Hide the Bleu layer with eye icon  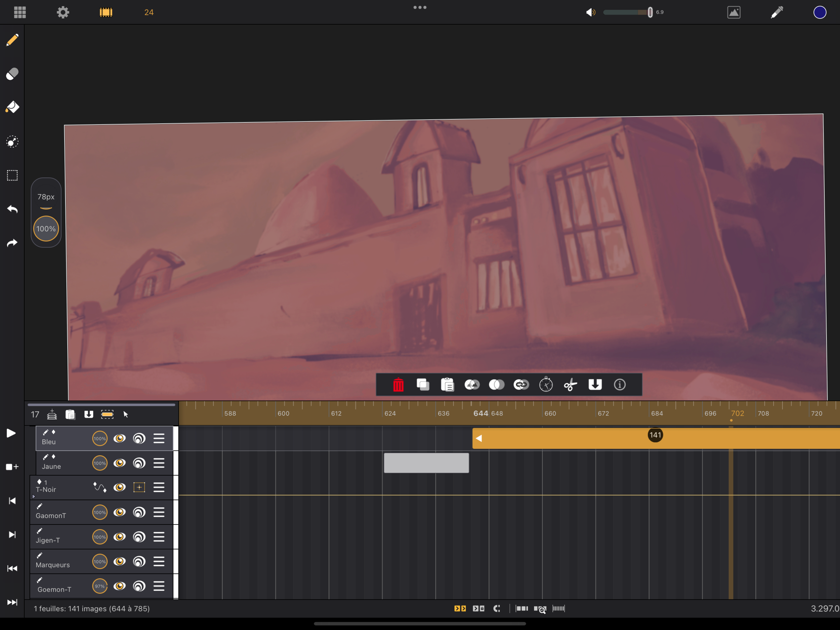pyautogui.click(x=120, y=438)
